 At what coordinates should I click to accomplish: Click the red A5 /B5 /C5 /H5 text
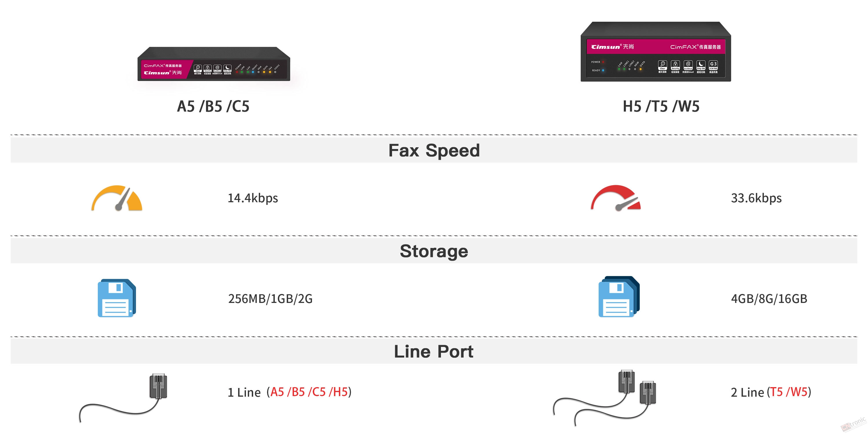coord(309,392)
